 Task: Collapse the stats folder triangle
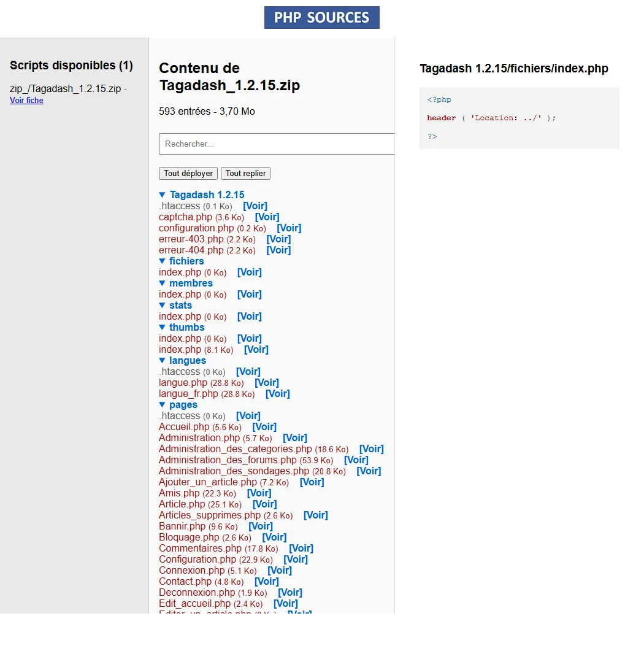tap(163, 306)
